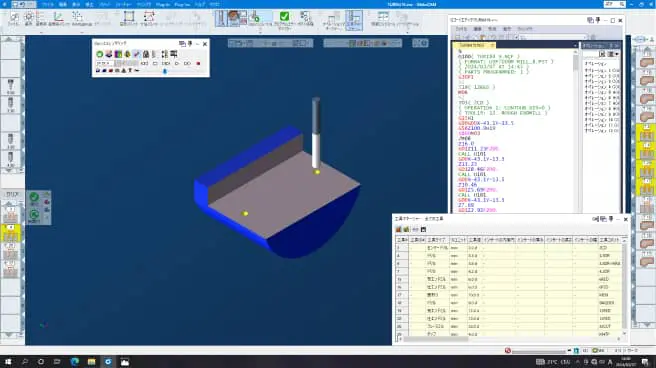Screen dimensions: 656x368
Task: Click the tool table horizontal scrollbar
Action: (435, 339)
